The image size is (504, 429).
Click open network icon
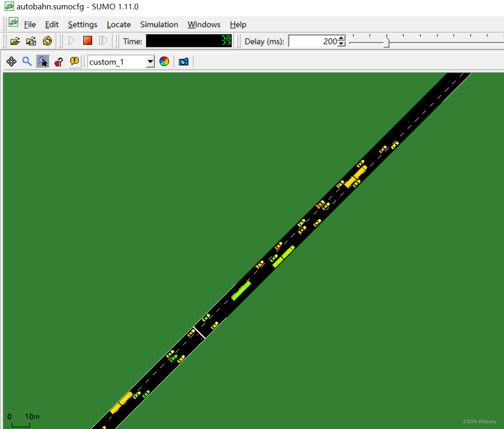point(31,41)
